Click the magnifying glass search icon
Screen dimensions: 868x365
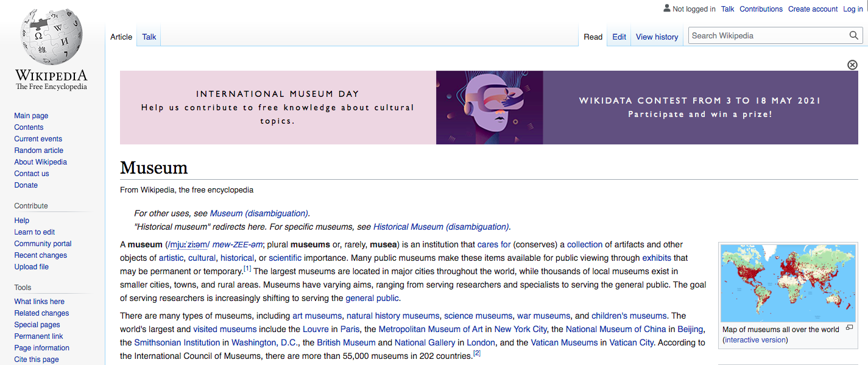pyautogui.click(x=854, y=36)
